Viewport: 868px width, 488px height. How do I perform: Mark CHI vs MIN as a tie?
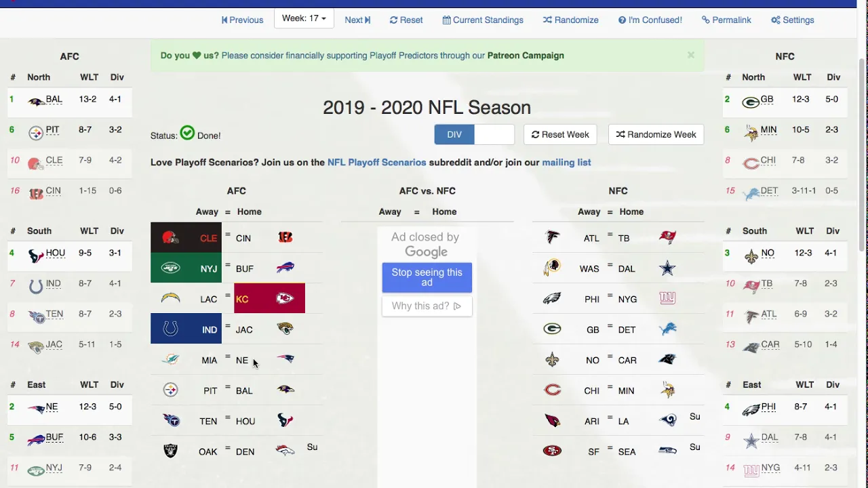click(610, 387)
